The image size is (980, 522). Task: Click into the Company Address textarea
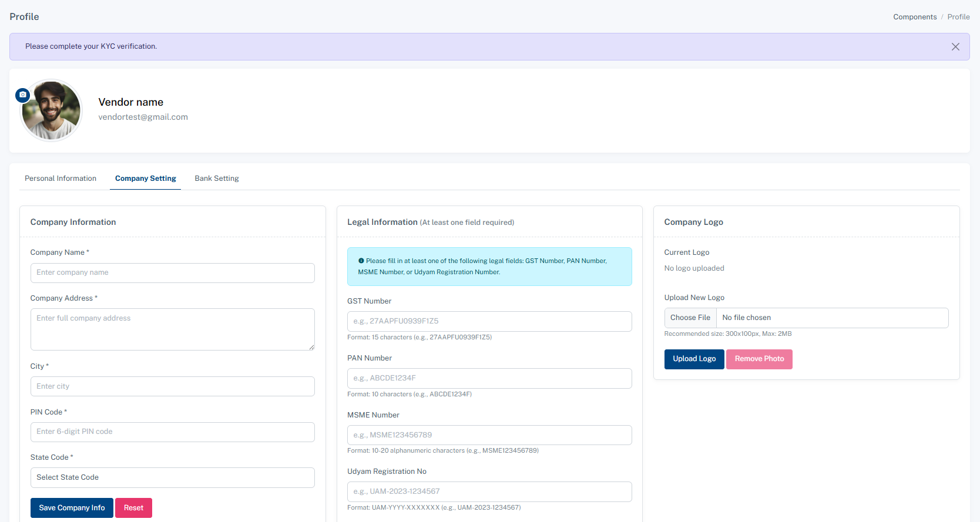(172, 329)
